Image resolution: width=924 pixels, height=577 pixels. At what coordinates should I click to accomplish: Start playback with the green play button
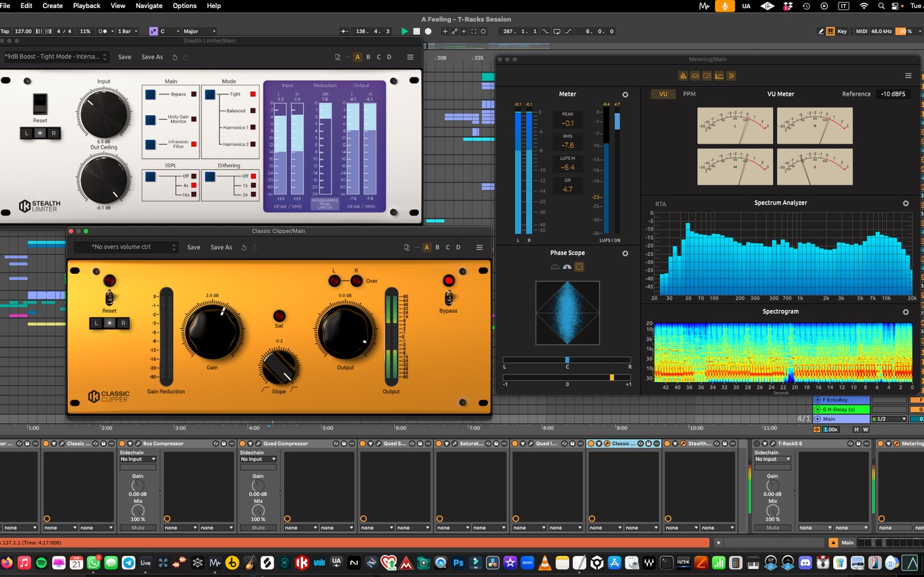[x=404, y=31]
